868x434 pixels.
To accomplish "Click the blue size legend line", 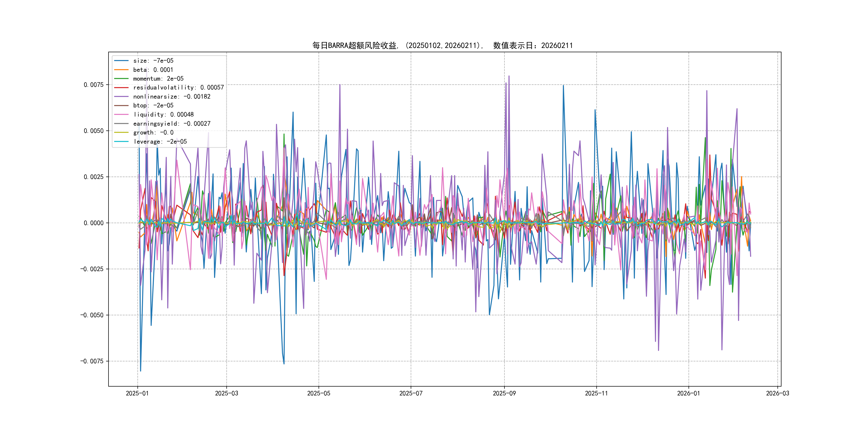I will click(121, 61).
